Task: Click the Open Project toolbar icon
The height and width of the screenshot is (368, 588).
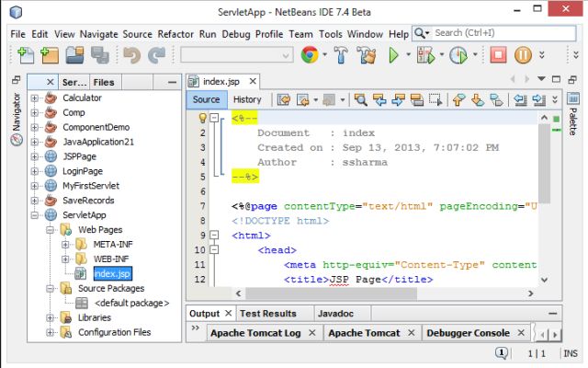Action: [75, 55]
